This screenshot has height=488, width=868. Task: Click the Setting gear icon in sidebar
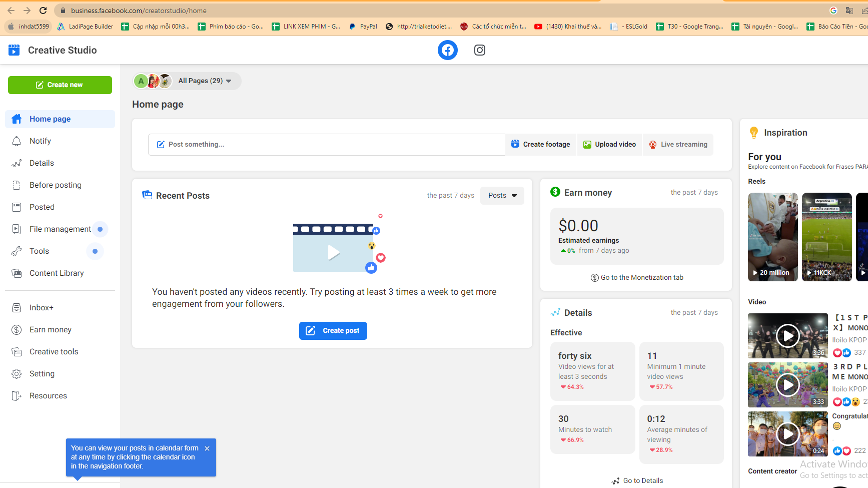(x=17, y=374)
